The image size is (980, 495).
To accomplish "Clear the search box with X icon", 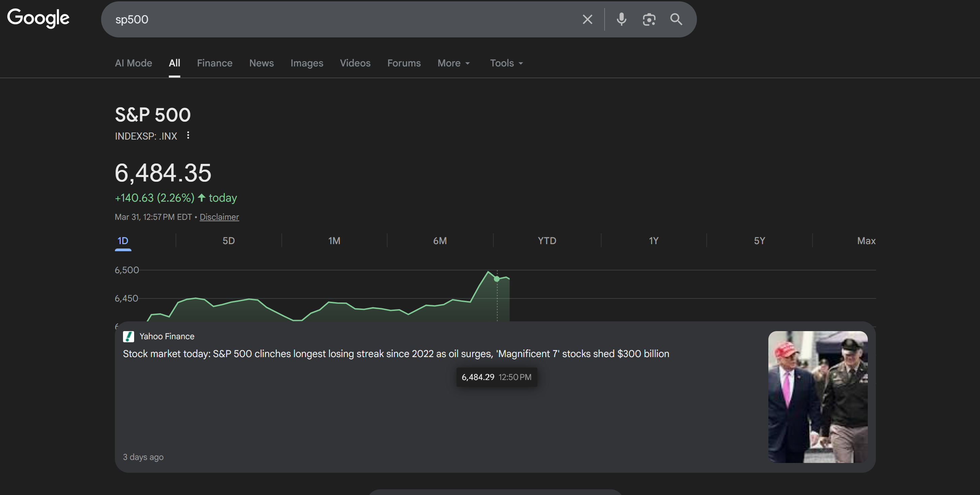I will point(587,20).
